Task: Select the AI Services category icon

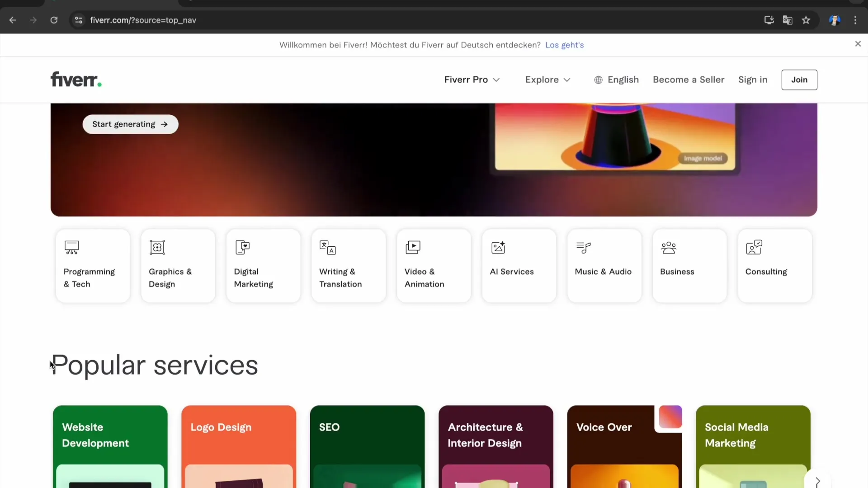Action: [498, 247]
